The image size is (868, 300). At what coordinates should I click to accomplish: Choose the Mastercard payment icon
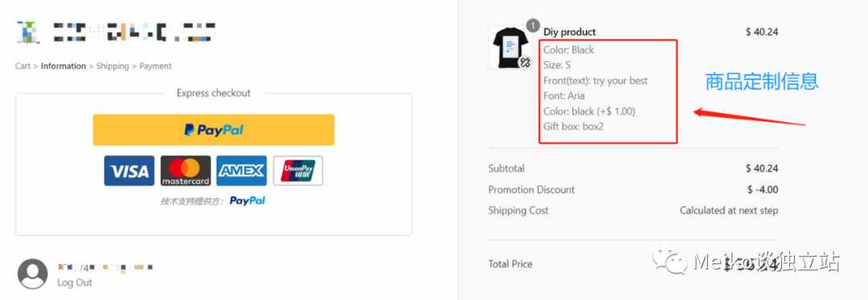[186, 171]
